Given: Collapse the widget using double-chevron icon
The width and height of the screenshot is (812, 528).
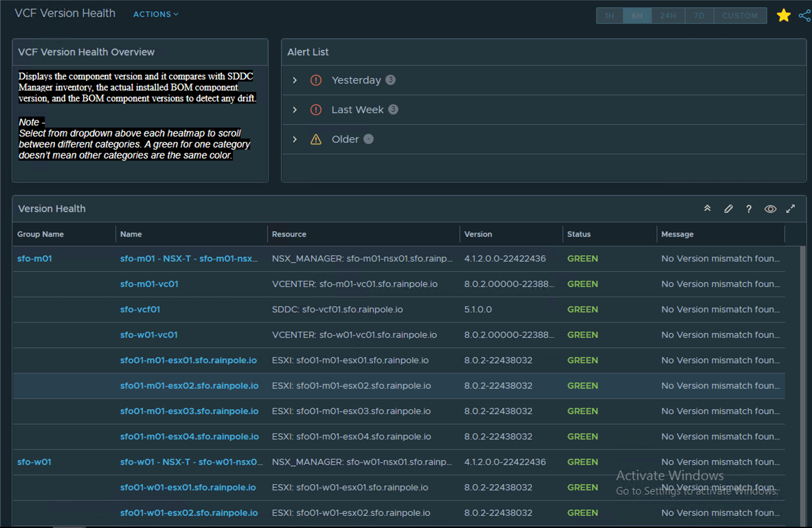Looking at the screenshot, I should [x=707, y=208].
